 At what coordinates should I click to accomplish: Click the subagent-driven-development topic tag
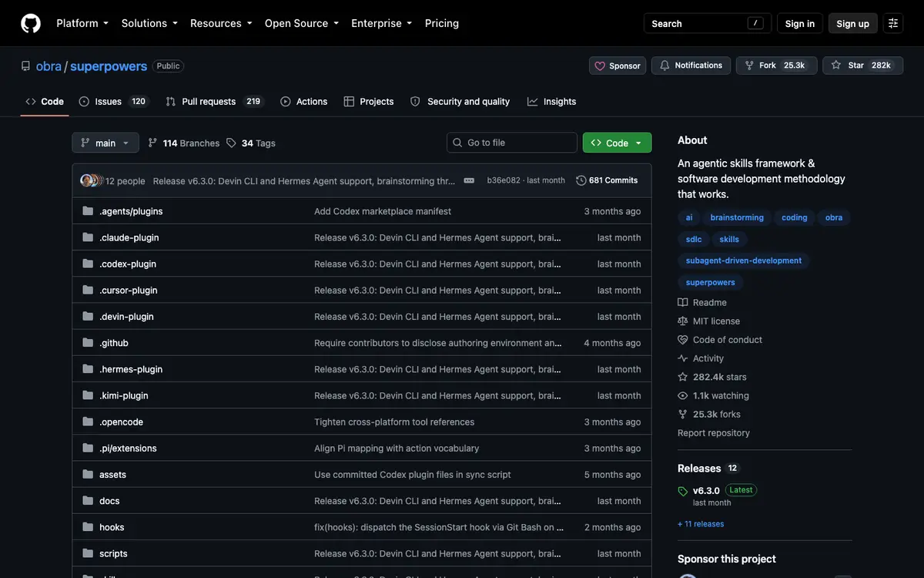coord(744,260)
